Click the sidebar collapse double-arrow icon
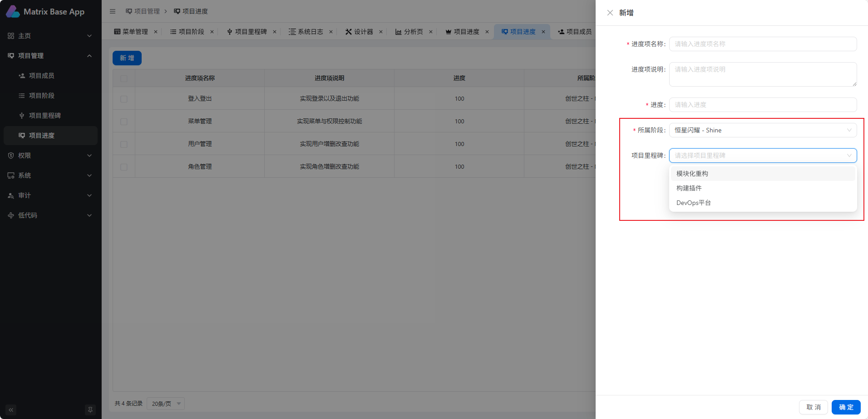Image resolution: width=868 pixels, height=419 pixels. tap(11, 410)
